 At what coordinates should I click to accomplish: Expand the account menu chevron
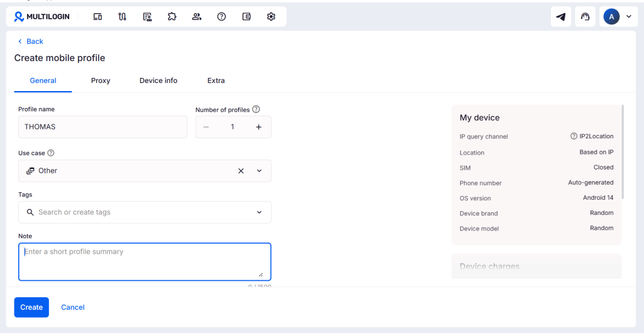tap(629, 17)
